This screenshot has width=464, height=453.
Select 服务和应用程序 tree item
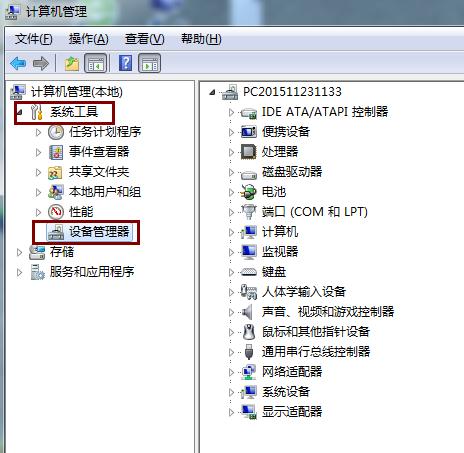(x=92, y=272)
